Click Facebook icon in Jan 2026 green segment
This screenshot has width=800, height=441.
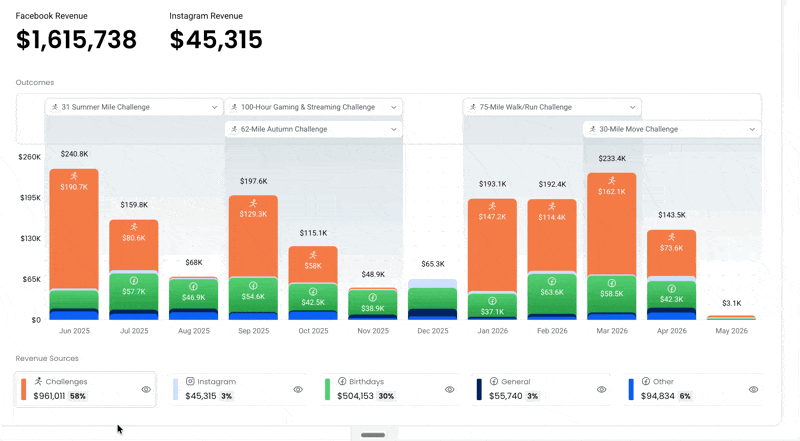point(492,301)
